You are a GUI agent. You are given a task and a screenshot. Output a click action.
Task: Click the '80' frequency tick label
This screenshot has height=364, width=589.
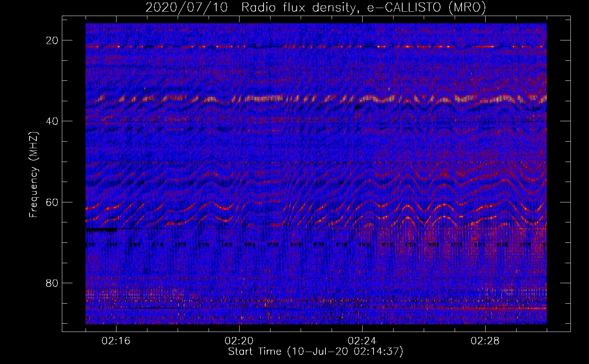(x=52, y=283)
